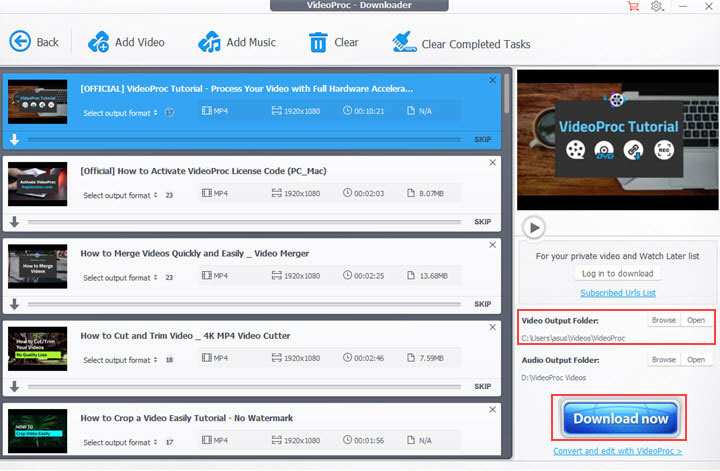
Task: Remove the Merge Videos Quickly task
Action: click(492, 245)
